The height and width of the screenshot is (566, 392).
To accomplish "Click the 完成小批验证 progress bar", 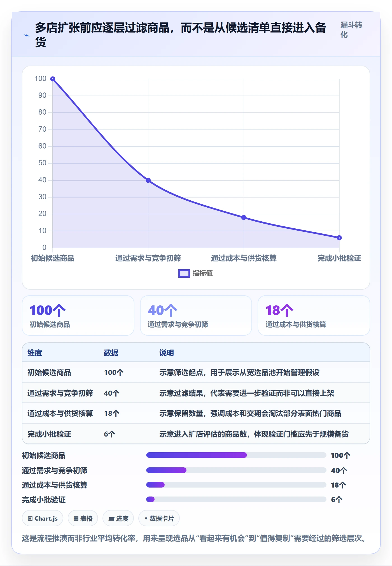I will click(236, 499).
